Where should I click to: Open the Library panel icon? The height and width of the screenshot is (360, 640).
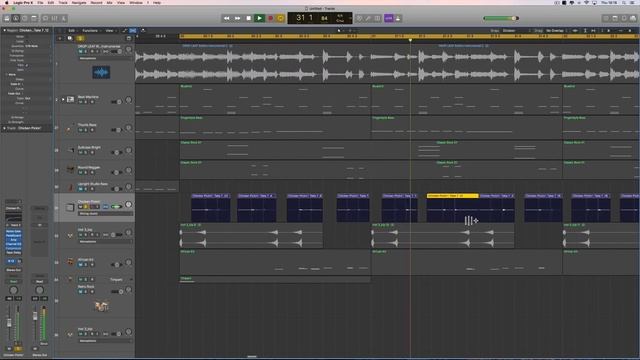click(x=7, y=18)
